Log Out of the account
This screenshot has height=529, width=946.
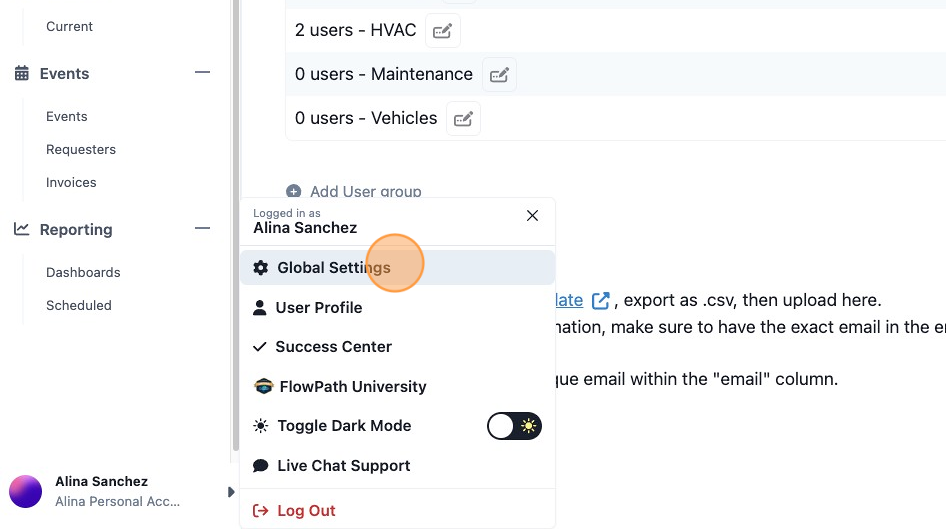pos(398,511)
